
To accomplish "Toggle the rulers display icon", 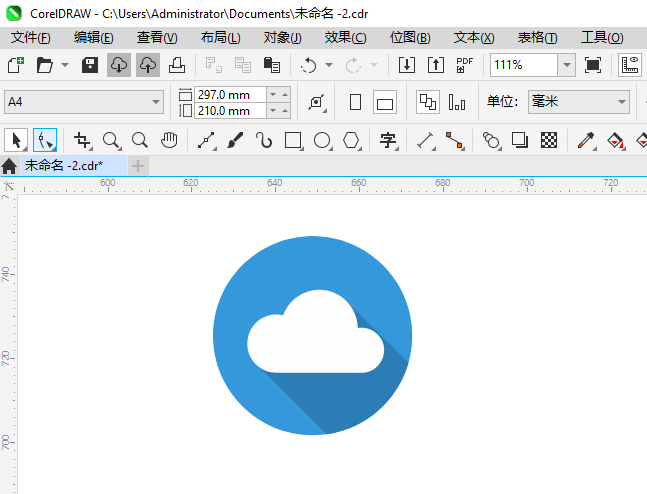I will (x=630, y=65).
